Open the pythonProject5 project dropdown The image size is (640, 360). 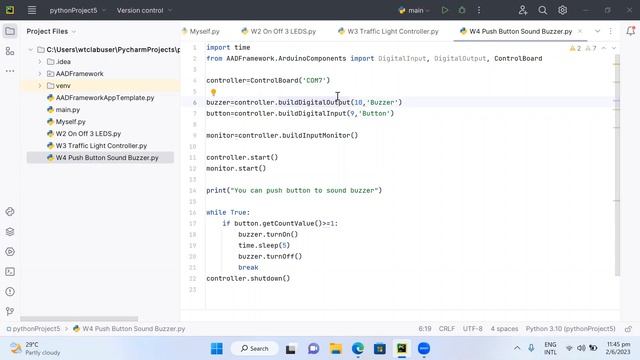coord(78,10)
